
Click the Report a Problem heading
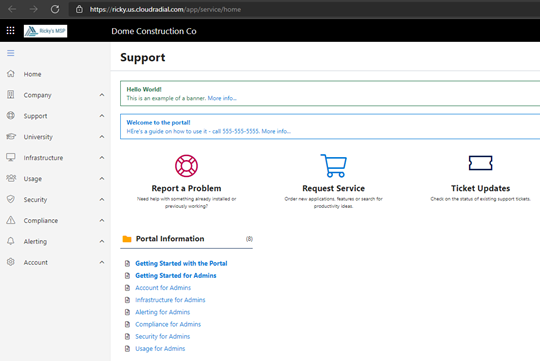186,188
